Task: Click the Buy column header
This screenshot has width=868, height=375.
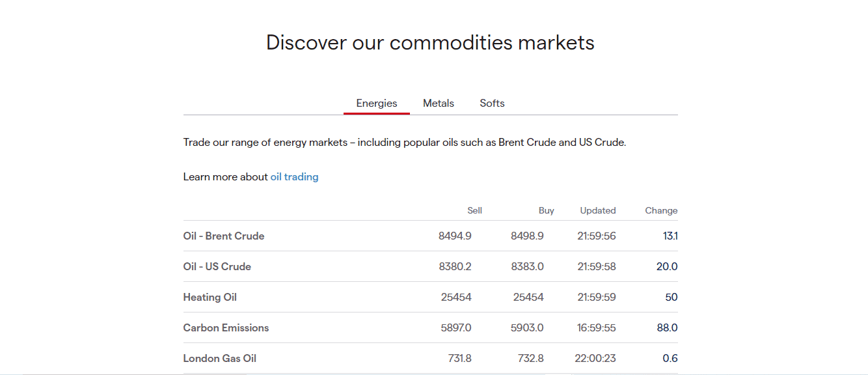Action: 547,210
